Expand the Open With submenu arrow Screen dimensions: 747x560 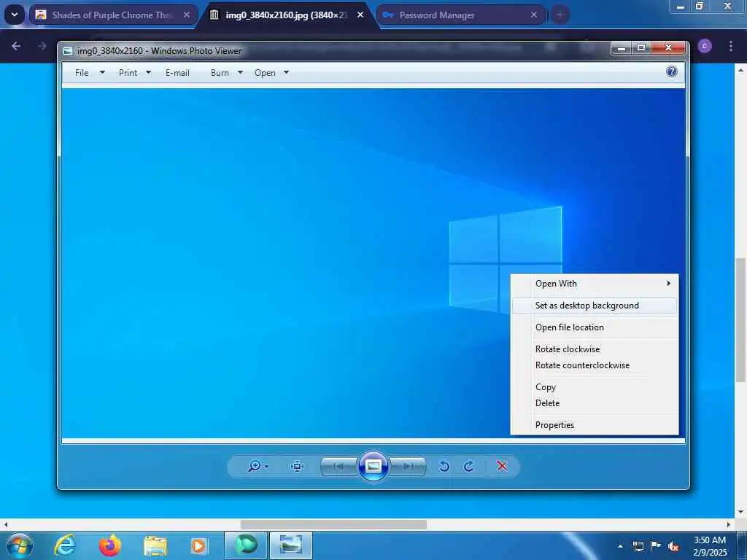click(668, 284)
